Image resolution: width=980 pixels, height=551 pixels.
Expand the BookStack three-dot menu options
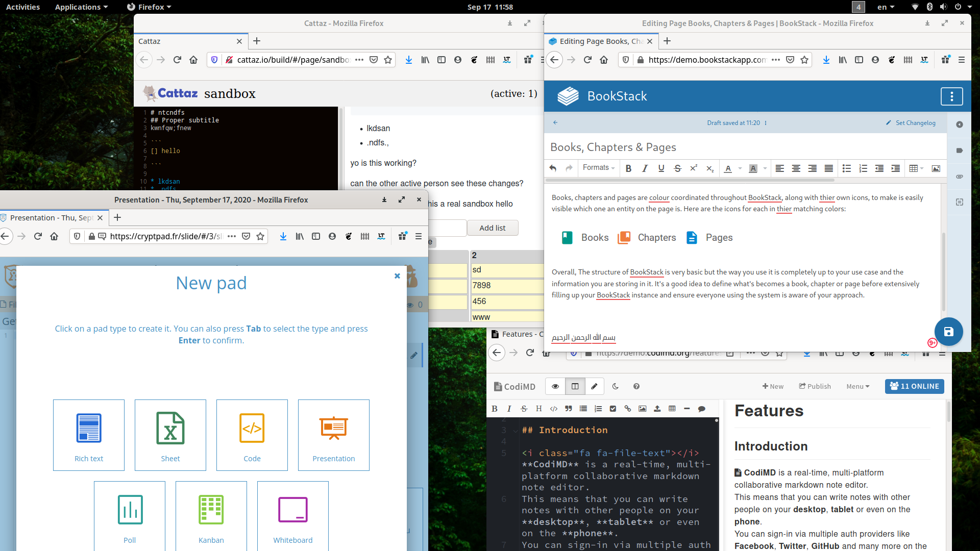pyautogui.click(x=952, y=96)
